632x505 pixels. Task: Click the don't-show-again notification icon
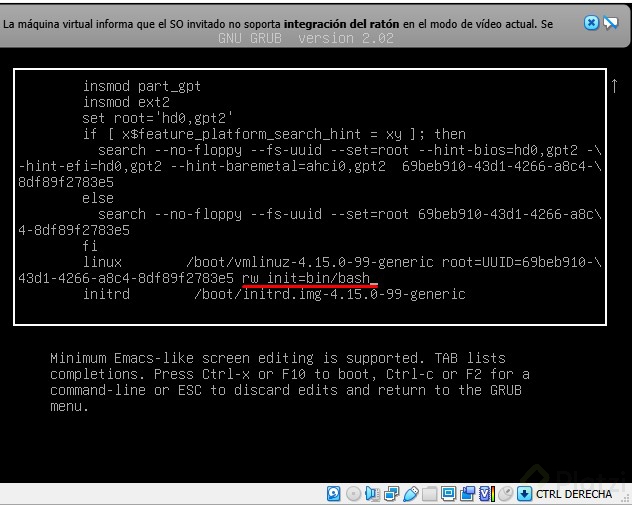(610, 23)
